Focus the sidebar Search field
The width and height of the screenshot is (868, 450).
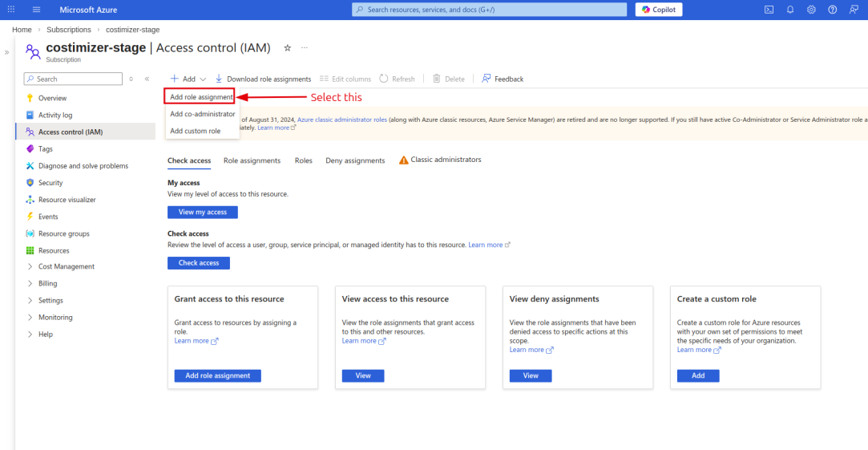(x=73, y=79)
